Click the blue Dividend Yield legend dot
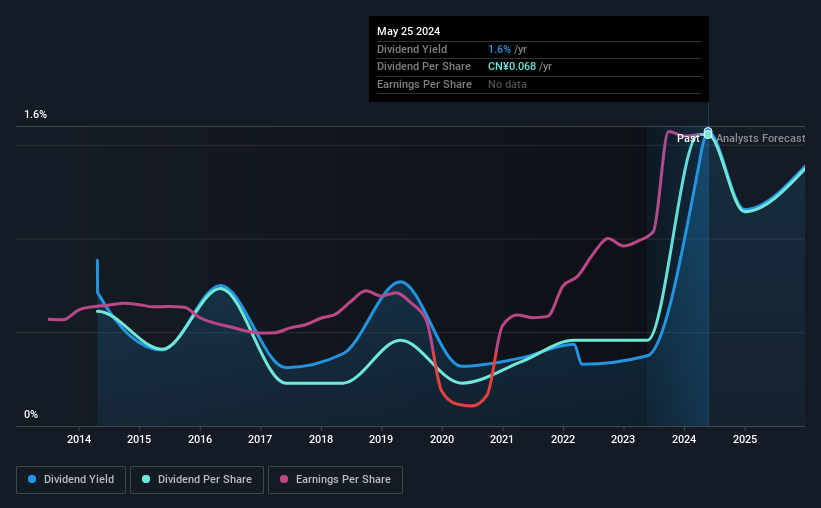 [32, 479]
